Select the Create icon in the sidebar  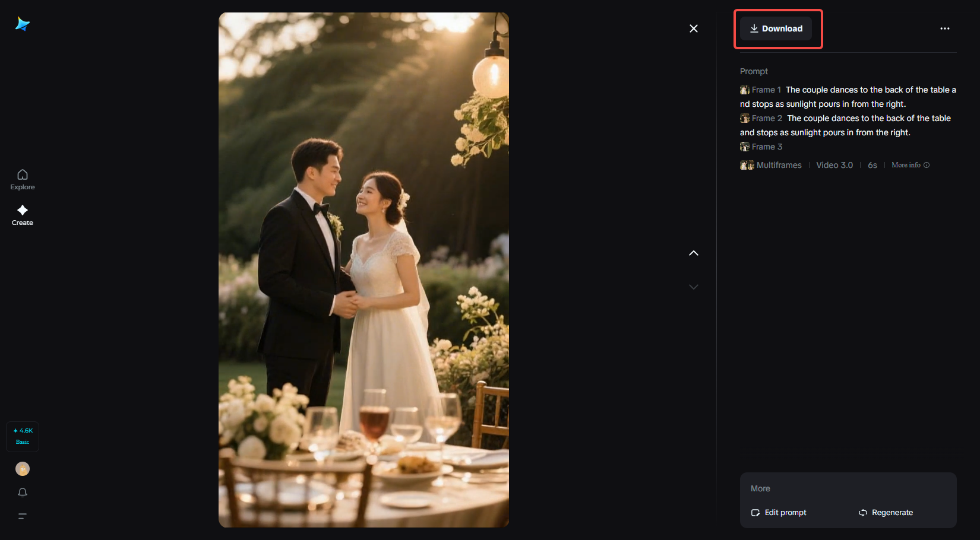point(22,214)
